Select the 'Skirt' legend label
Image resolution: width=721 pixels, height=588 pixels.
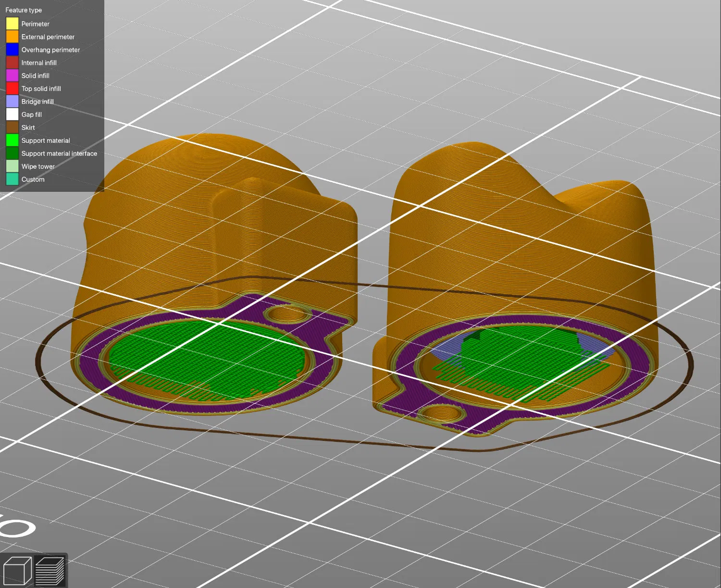28,128
